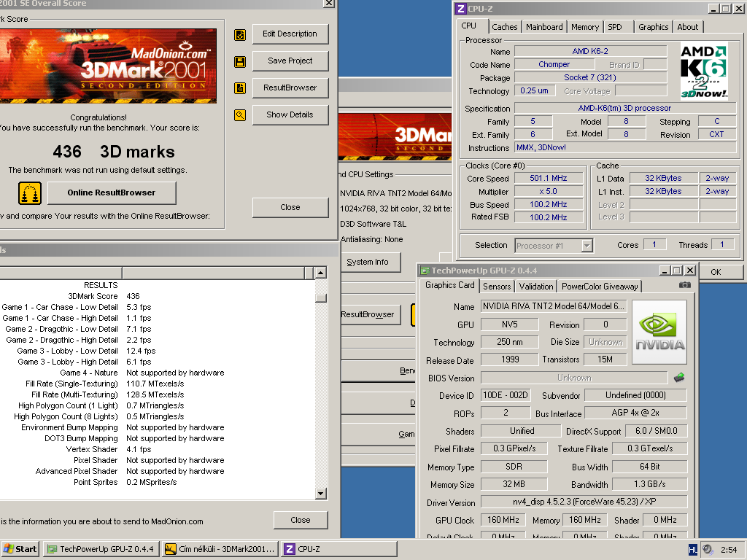
Task: Click the results list scroll up arrow
Action: click(x=321, y=273)
